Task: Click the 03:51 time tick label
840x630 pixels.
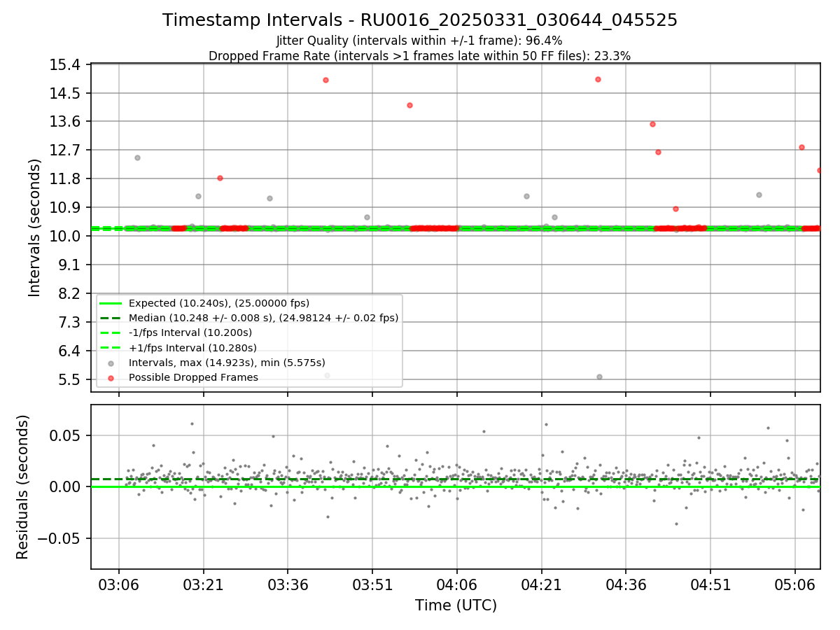Action: pos(372,584)
